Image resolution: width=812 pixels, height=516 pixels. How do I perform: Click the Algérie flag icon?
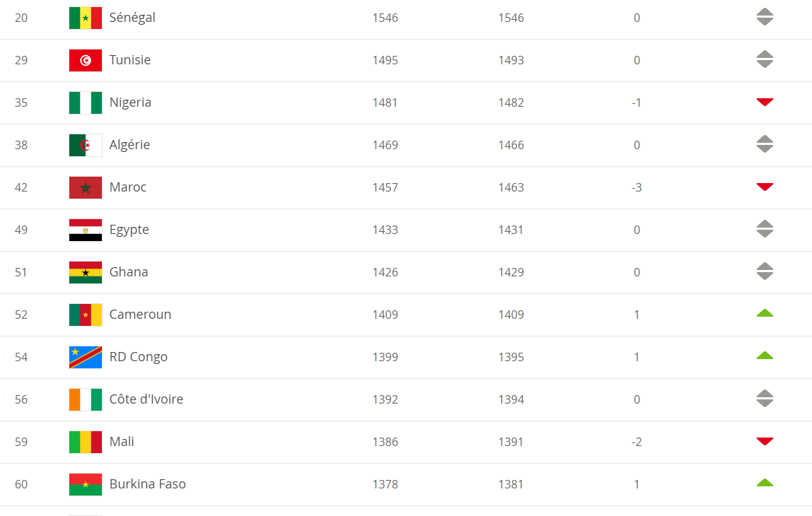[86, 146]
